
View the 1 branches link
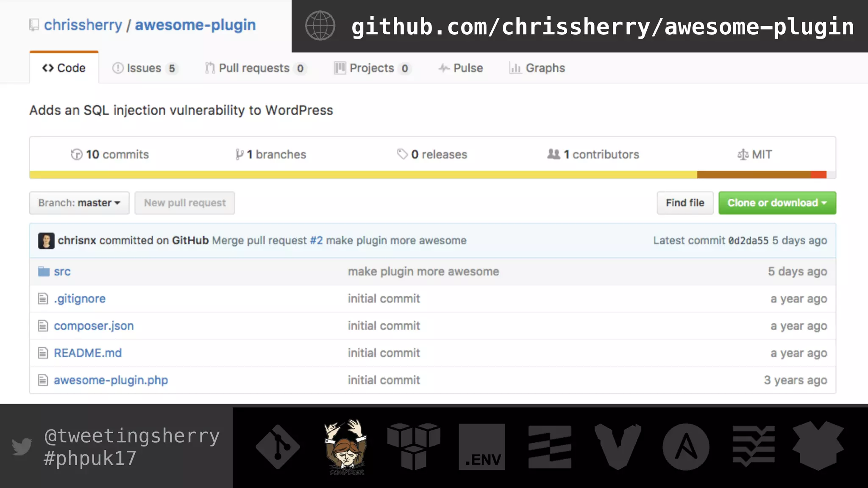click(276, 155)
